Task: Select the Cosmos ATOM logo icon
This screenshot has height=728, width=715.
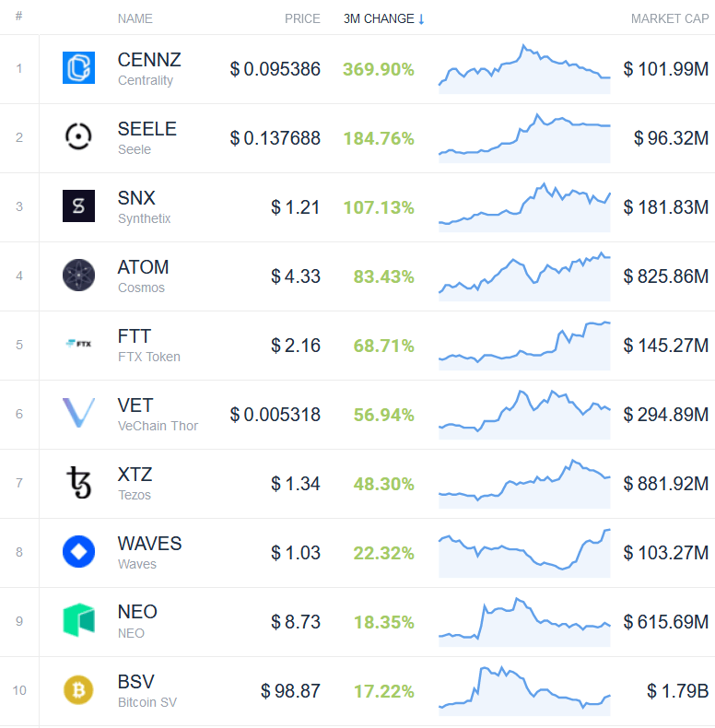Action: (x=78, y=275)
